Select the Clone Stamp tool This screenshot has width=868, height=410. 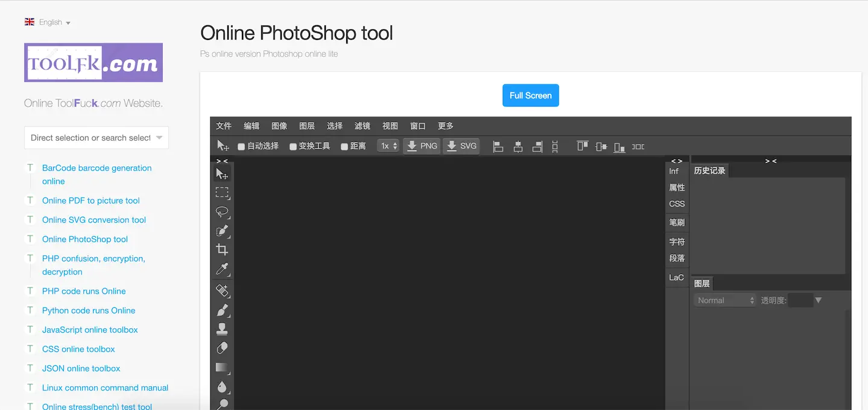(x=223, y=328)
